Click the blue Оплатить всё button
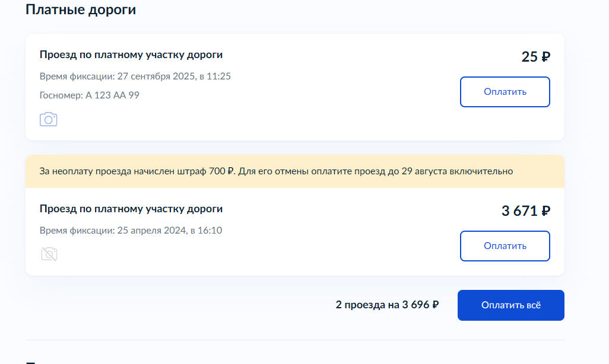Image resolution: width=609 pixels, height=364 pixels. click(x=510, y=305)
